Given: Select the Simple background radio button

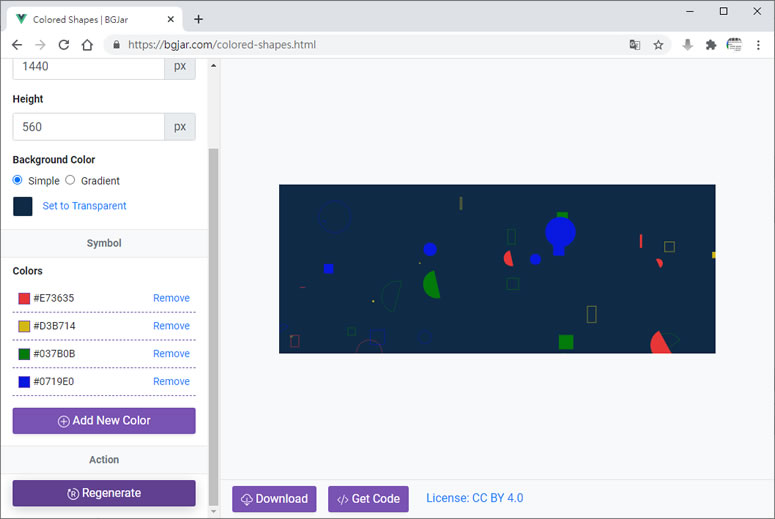Looking at the screenshot, I should pyautogui.click(x=18, y=180).
